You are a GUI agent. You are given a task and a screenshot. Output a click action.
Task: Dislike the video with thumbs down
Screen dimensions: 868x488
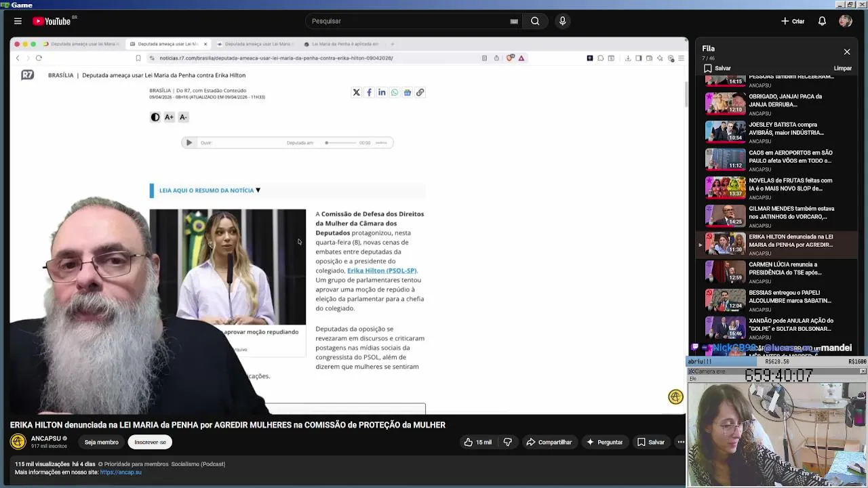508,442
